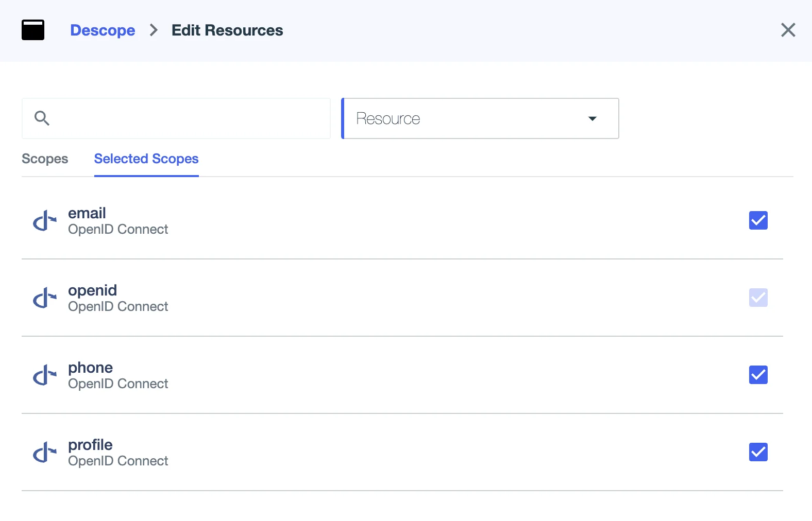Click the breadcrumb chevron after Descope

coord(154,30)
